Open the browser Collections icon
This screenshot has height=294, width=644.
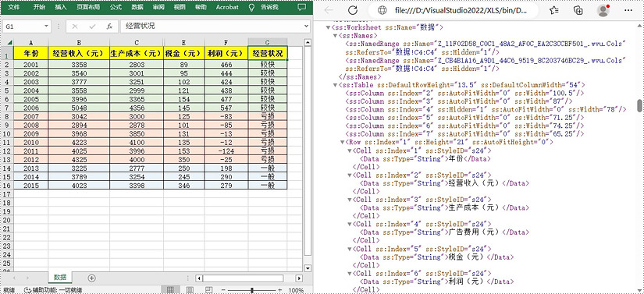pyautogui.click(x=578, y=10)
